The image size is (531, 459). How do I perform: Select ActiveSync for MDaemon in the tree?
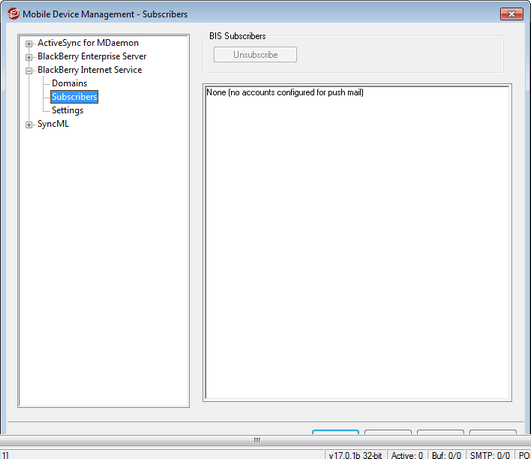[88, 43]
